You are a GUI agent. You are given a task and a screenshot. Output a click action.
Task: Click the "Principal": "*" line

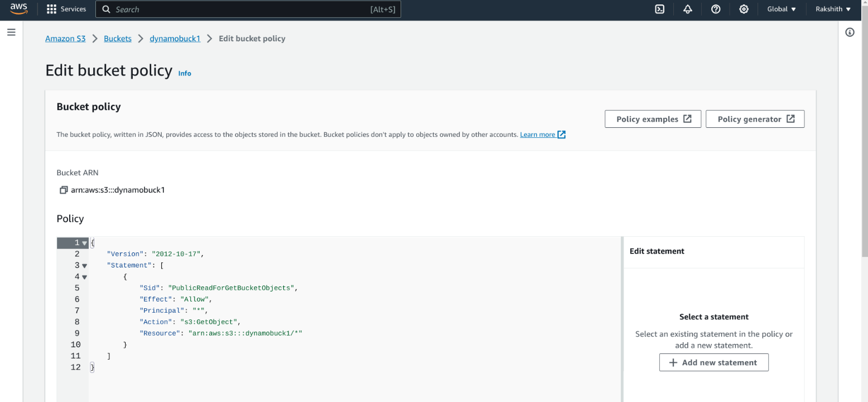(173, 310)
